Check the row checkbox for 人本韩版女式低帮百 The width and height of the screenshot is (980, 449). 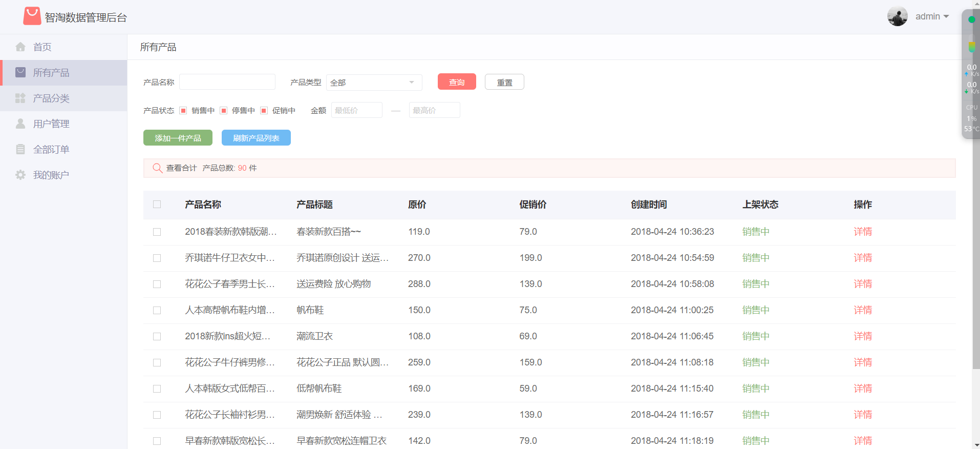pos(157,389)
